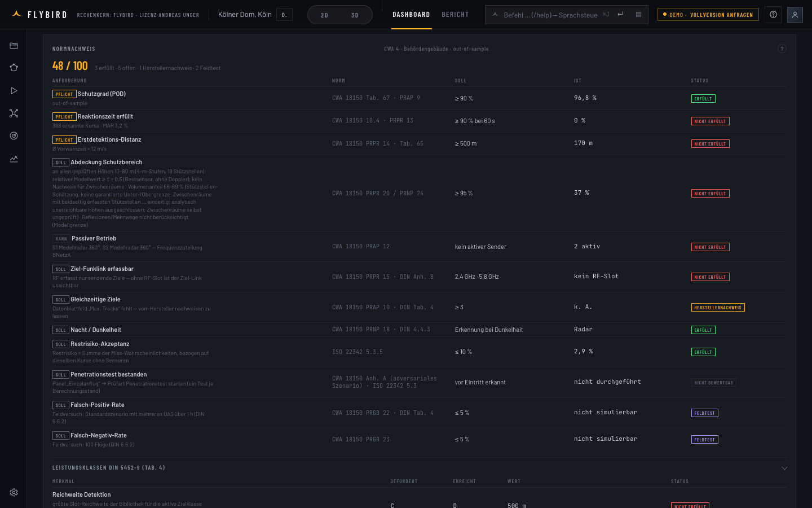Click the Demo Vollversion anfragen button
Viewport: 812px width, 508px height.
[x=708, y=15]
